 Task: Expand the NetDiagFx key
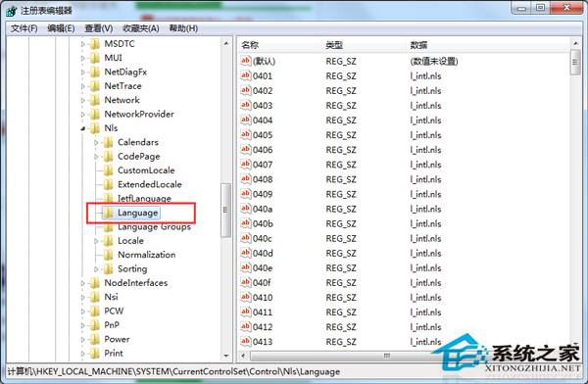point(83,72)
